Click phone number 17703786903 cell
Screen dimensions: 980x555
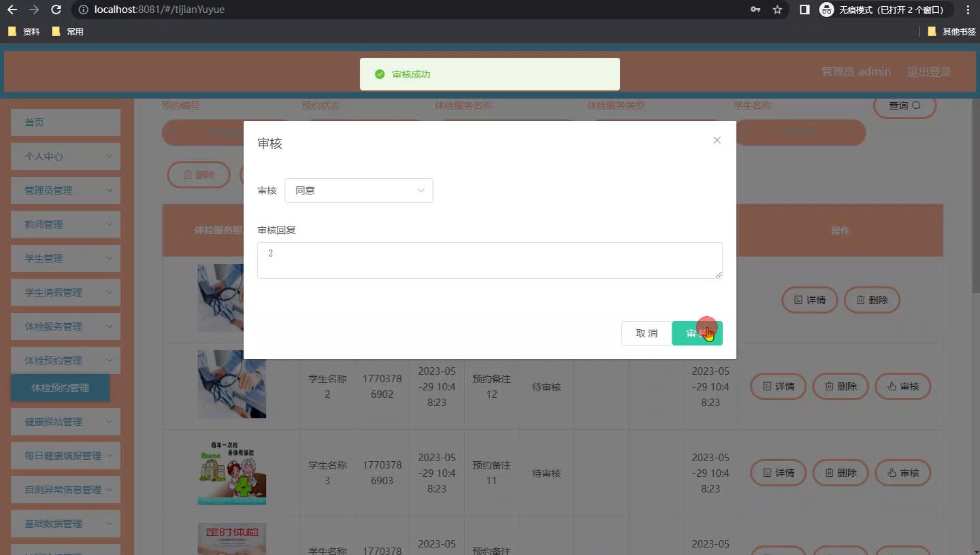pos(382,473)
